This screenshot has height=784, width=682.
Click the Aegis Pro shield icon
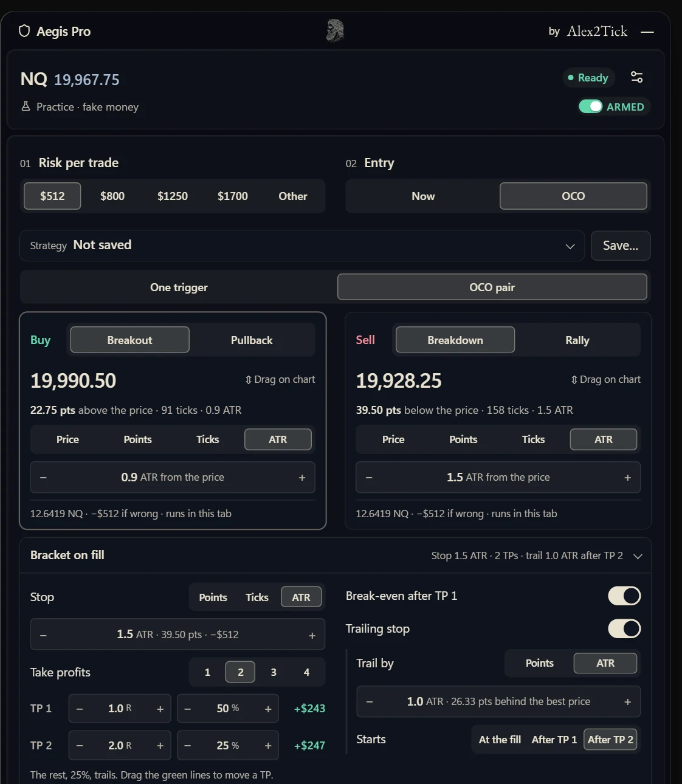tap(24, 31)
